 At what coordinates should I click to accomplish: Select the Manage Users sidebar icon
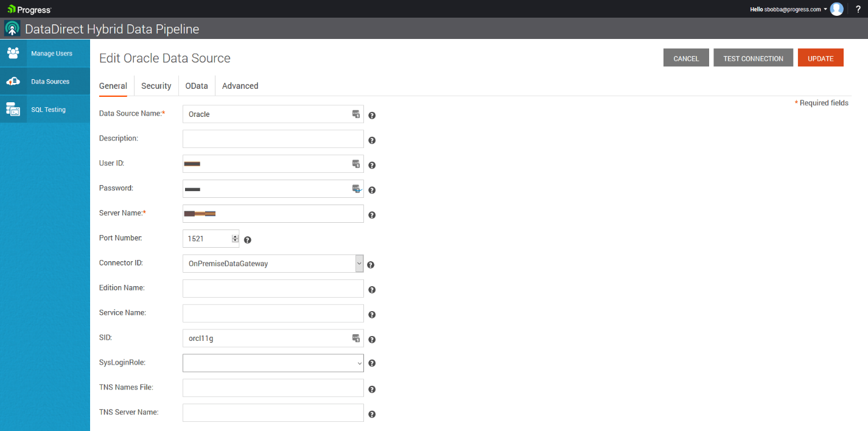13,53
